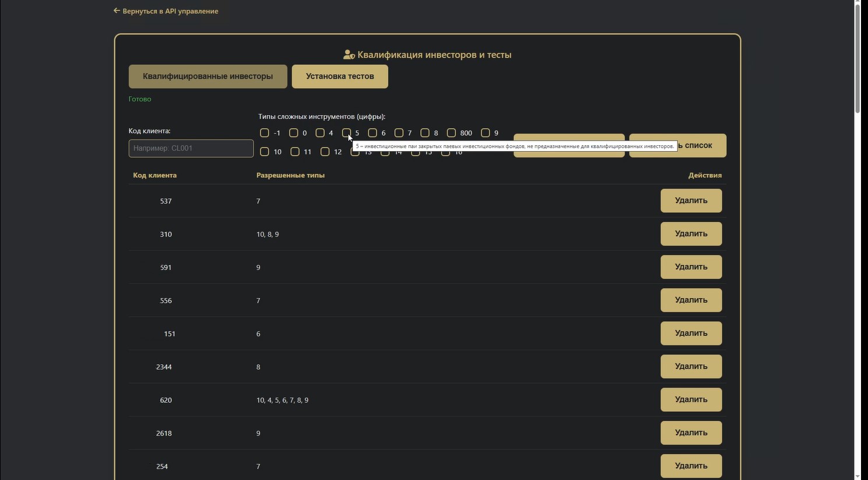Check the instrument type 4 checkbox

click(x=320, y=133)
